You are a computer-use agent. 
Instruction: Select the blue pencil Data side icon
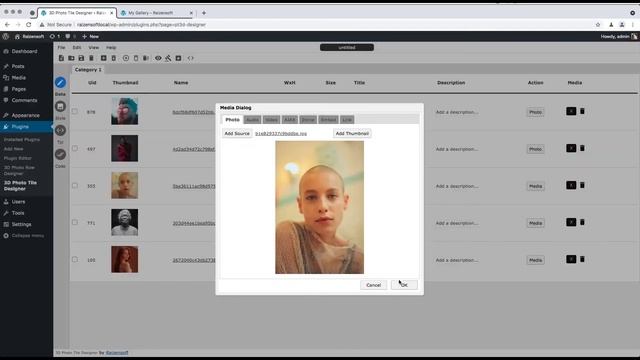[x=60, y=82]
